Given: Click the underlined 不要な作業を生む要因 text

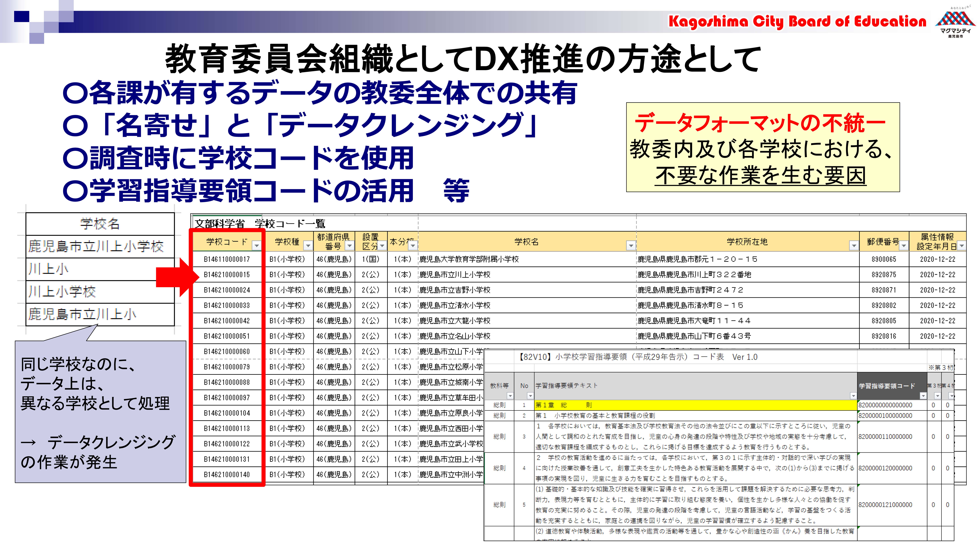Looking at the screenshot, I should [x=760, y=175].
